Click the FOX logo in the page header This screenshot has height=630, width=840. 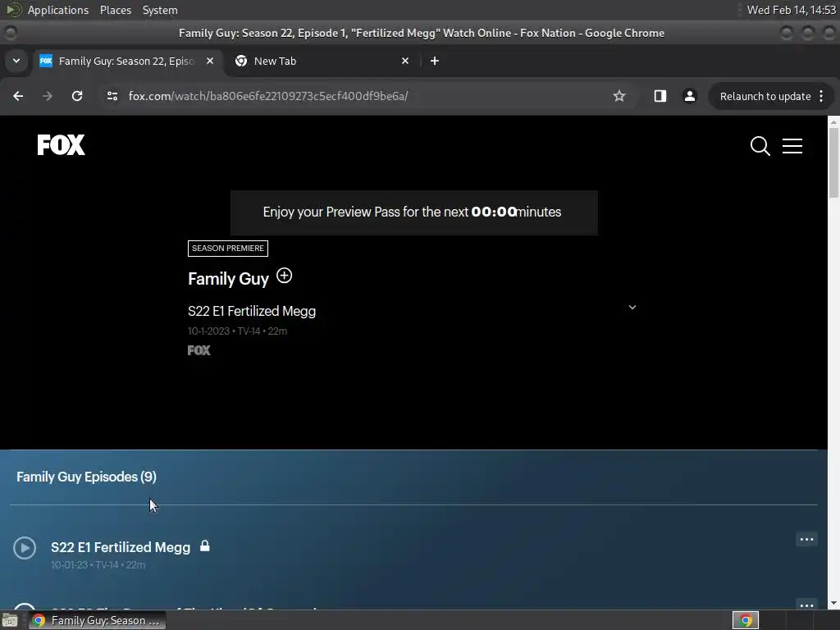coord(61,144)
